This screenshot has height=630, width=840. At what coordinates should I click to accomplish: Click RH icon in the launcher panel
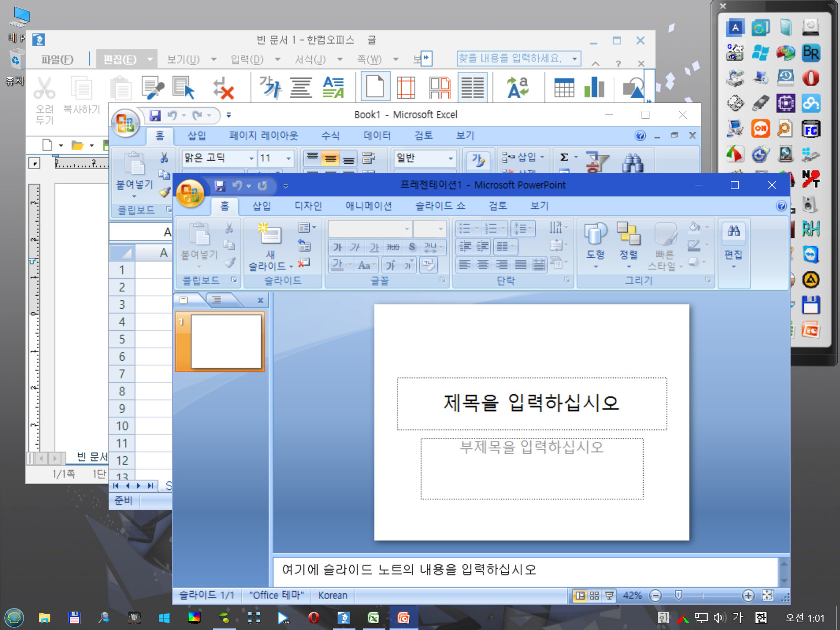811,229
